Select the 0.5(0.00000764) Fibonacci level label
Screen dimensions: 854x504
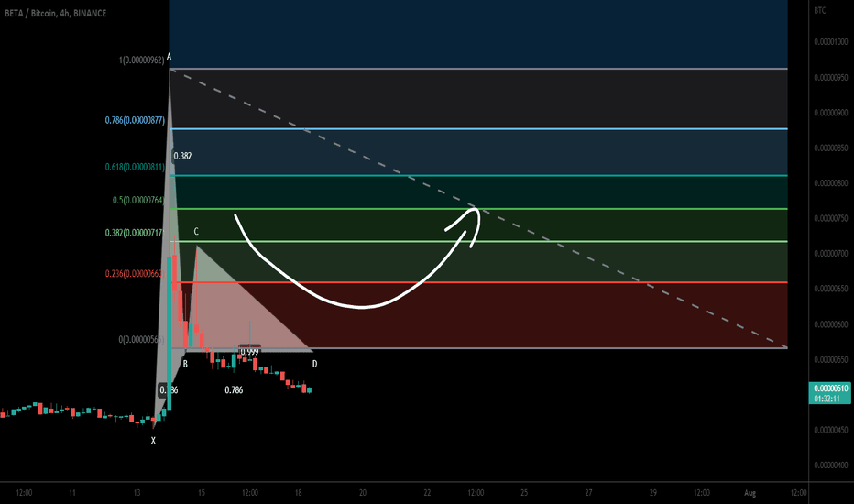[138, 200]
